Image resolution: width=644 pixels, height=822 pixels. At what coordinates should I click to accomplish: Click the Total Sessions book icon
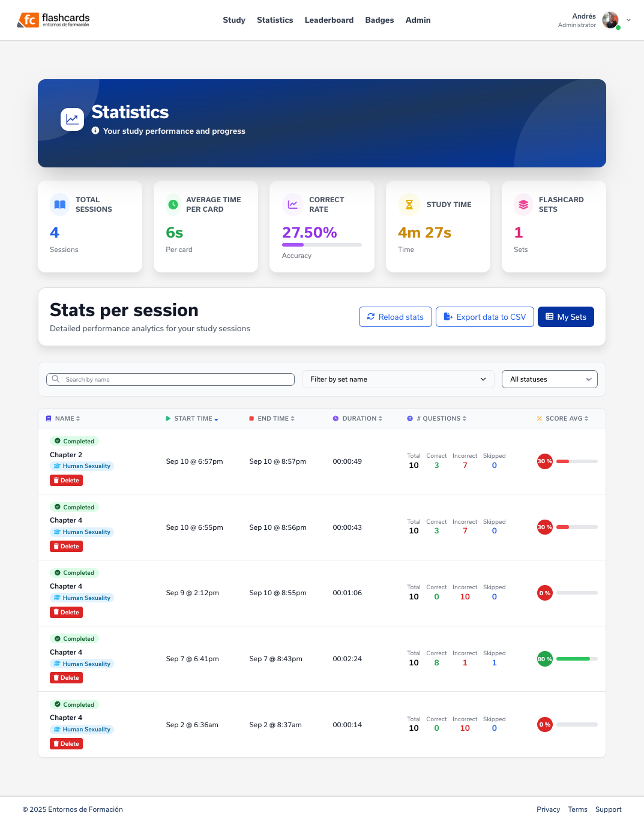point(60,205)
